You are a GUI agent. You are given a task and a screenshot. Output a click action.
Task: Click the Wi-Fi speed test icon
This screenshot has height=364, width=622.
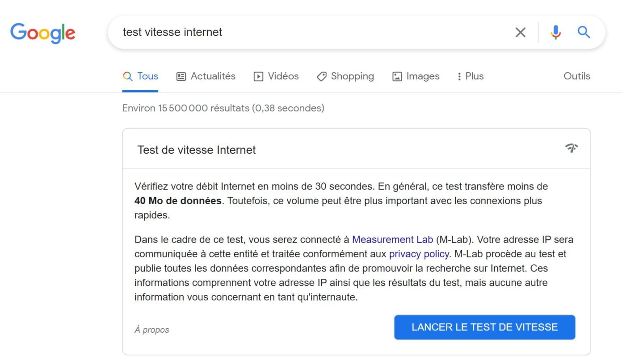click(572, 148)
